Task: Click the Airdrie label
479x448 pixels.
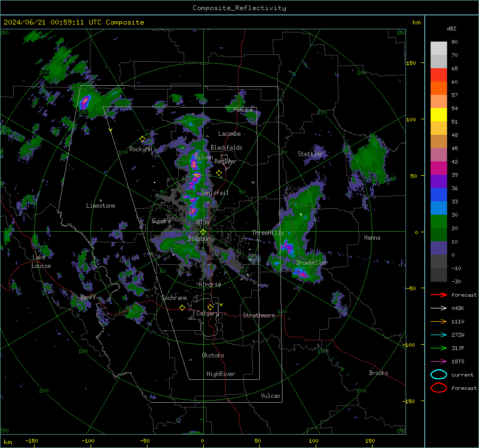Action: (x=210, y=284)
